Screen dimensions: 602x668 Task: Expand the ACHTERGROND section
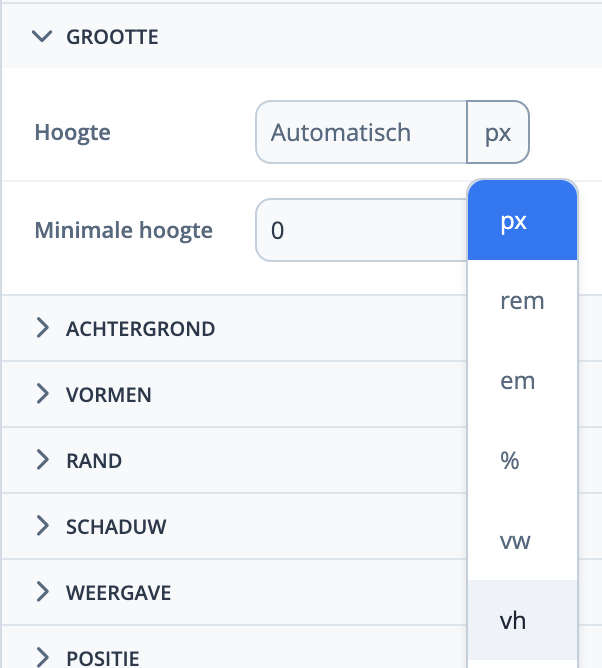pos(42,328)
